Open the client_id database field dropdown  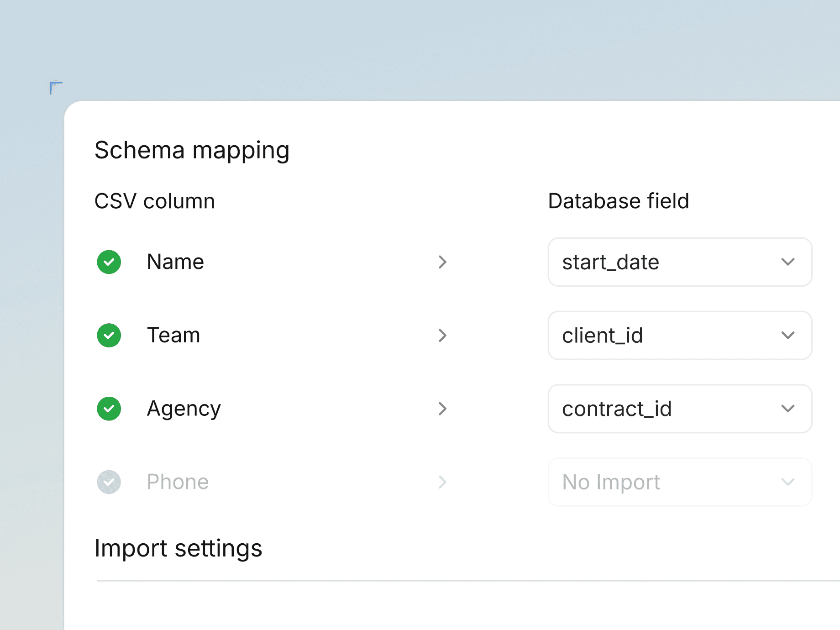click(x=680, y=336)
